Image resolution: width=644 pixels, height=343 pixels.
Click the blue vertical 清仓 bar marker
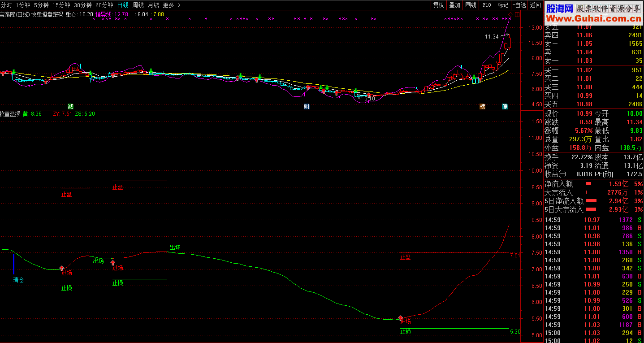pos(13,264)
